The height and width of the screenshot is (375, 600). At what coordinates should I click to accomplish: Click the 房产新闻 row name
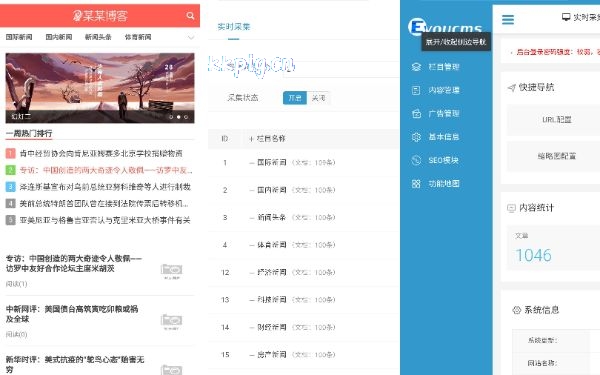tap(272, 355)
